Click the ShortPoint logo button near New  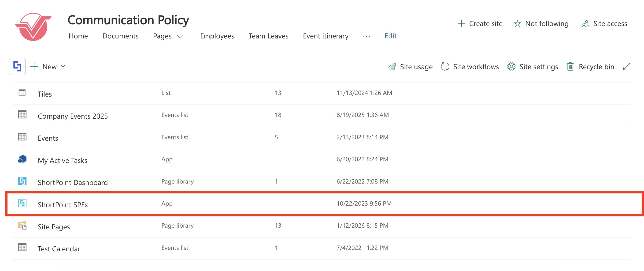pyautogui.click(x=17, y=67)
